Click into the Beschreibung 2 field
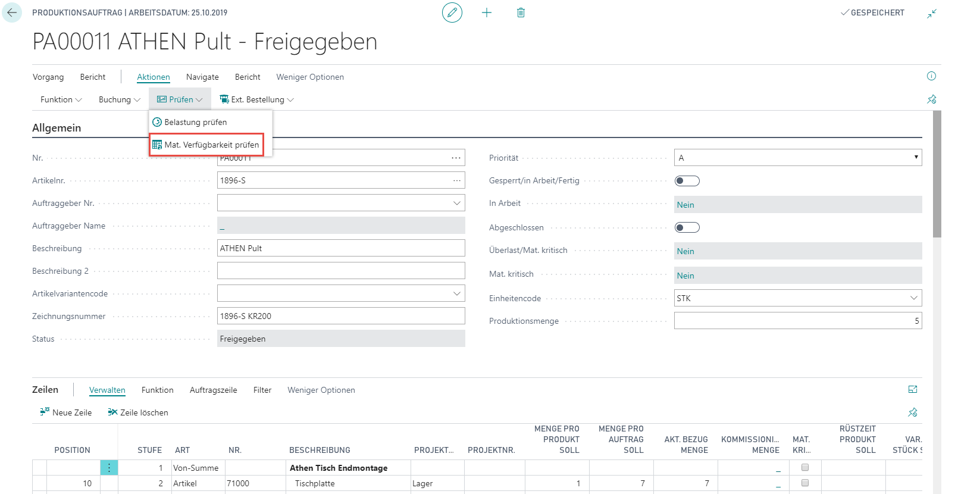 tap(341, 271)
